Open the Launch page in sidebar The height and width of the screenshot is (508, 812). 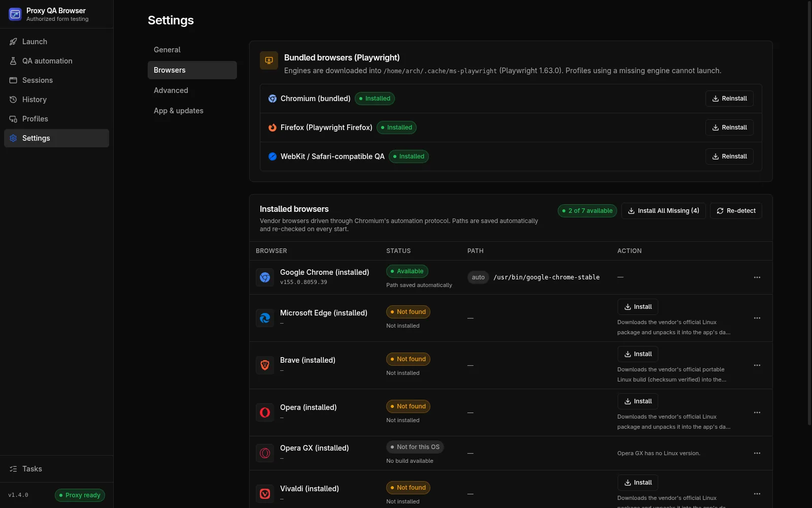(56, 42)
